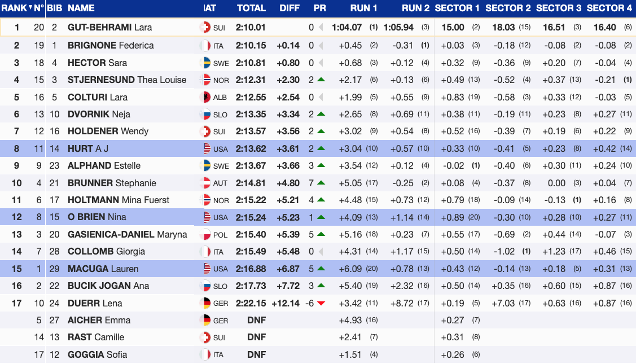Click the NAME column header
Viewport: 636px width, 364px height.
81,8
